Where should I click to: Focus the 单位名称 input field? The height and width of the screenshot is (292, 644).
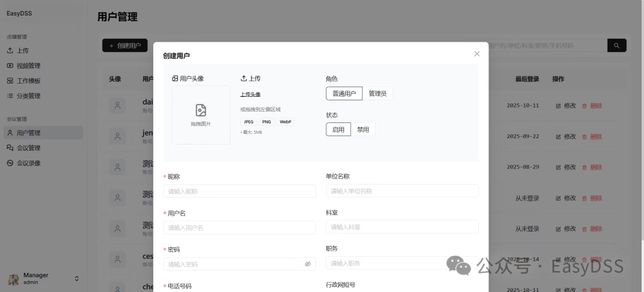point(402,191)
